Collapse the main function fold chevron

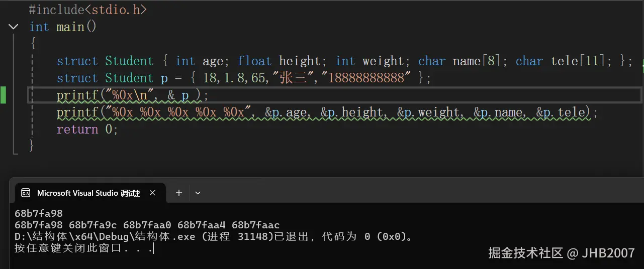coord(14,27)
